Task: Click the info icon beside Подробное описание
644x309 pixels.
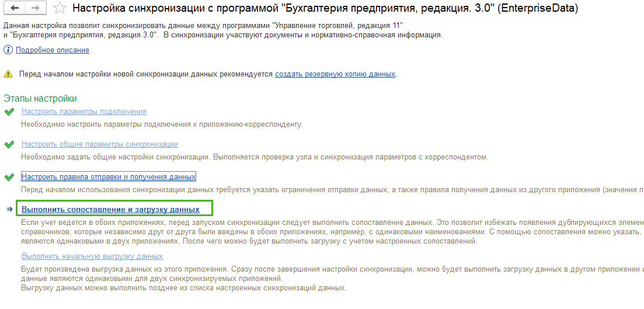Action: (8, 50)
